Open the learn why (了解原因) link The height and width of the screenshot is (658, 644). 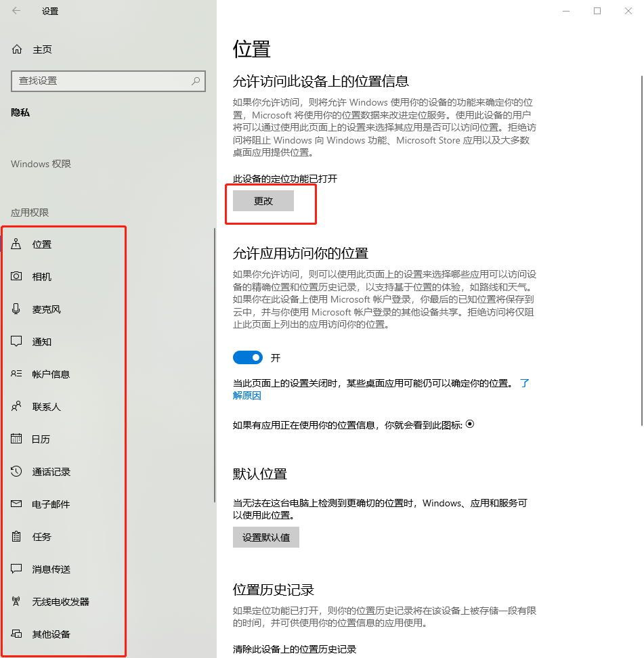click(x=247, y=395)
